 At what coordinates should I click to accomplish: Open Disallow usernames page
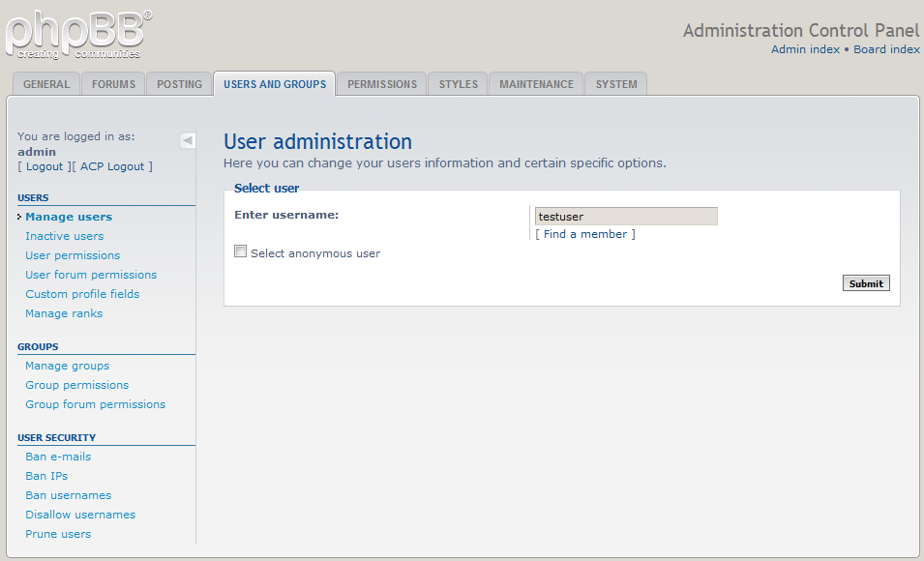[x=80, y=515]
